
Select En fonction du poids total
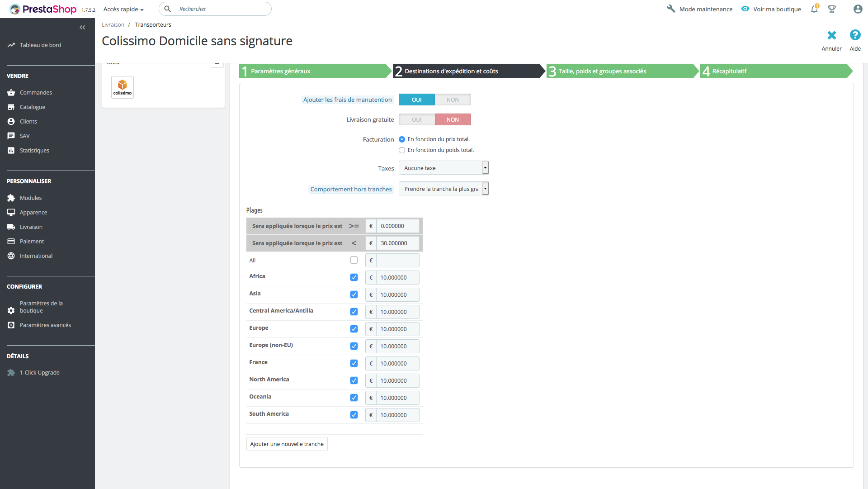coord(402,150)
